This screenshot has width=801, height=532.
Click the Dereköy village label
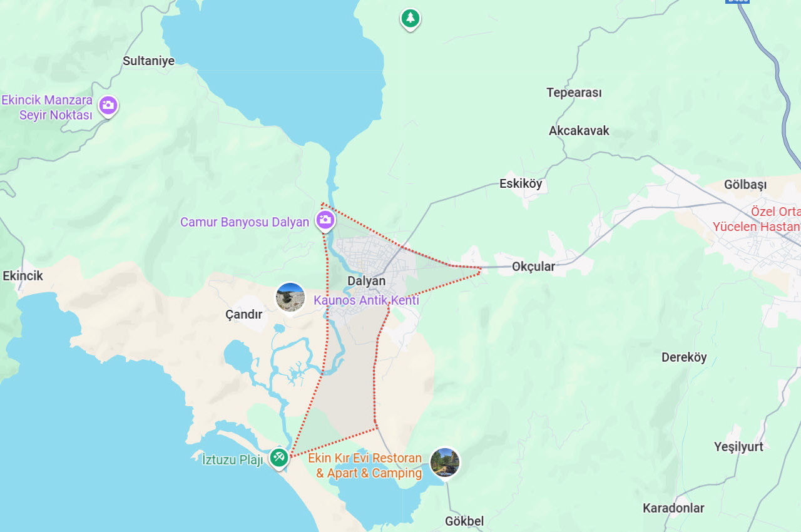click(x=684, y=357)
